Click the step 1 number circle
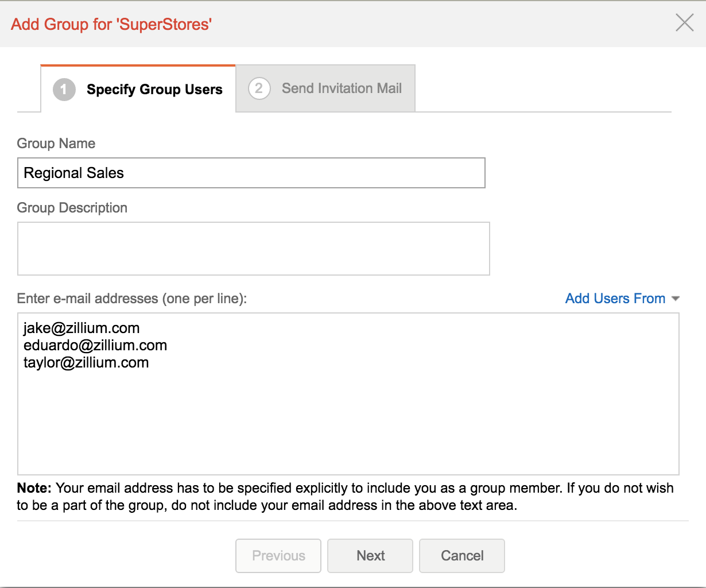The height and width of the screenshot is (588, 706). (x=64, y=90)
